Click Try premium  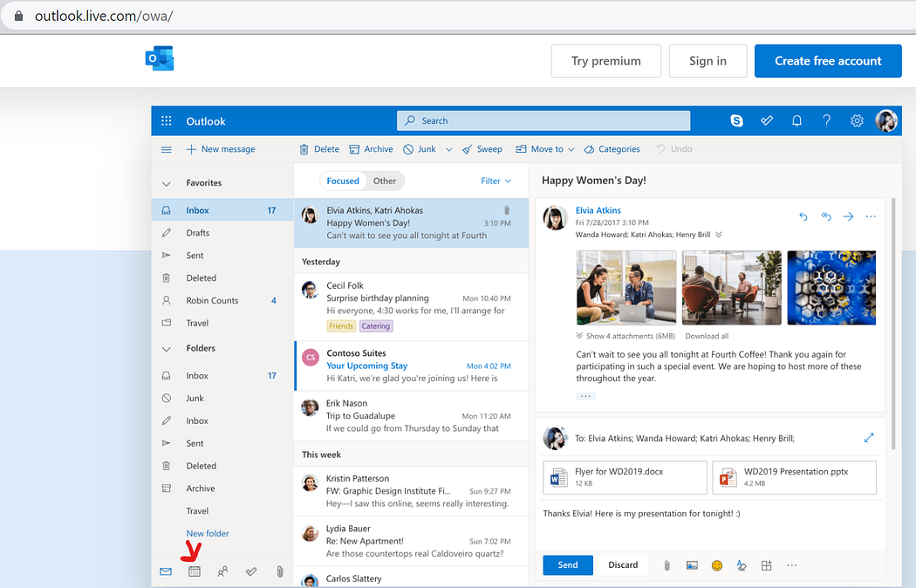tap(605, 61)
